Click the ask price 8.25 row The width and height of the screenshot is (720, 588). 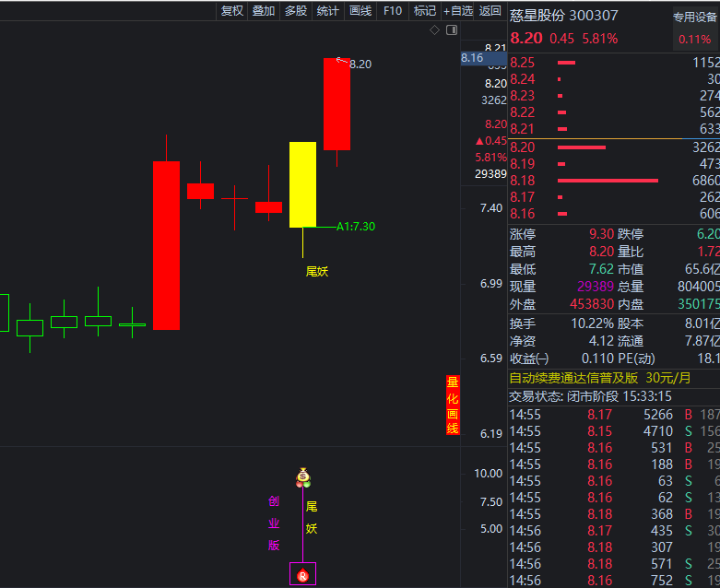(x=614, y=63)
